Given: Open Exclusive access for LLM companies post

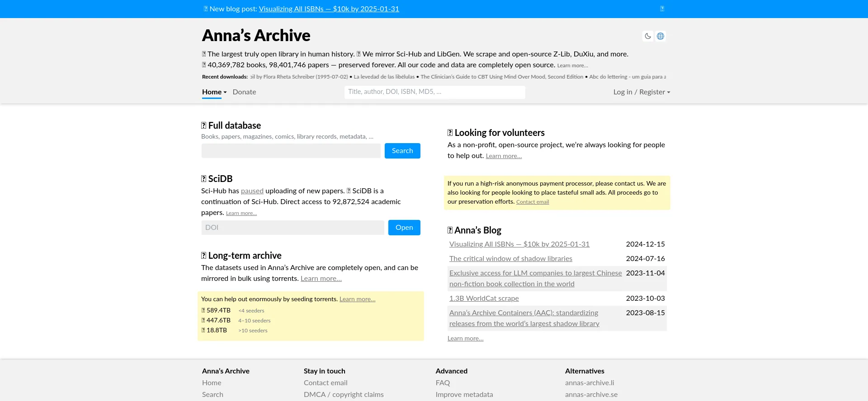Looking at the screenshot, I should [536, 278].
